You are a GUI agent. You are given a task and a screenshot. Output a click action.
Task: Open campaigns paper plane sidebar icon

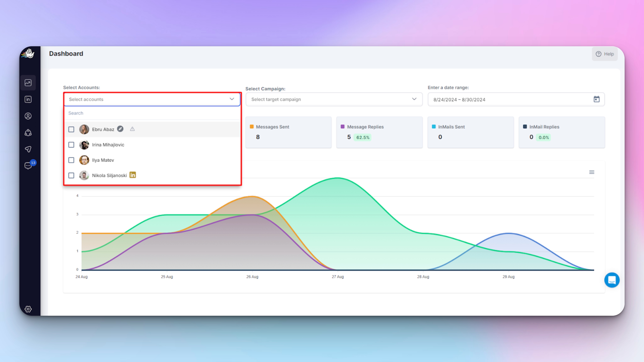(28, 149)
